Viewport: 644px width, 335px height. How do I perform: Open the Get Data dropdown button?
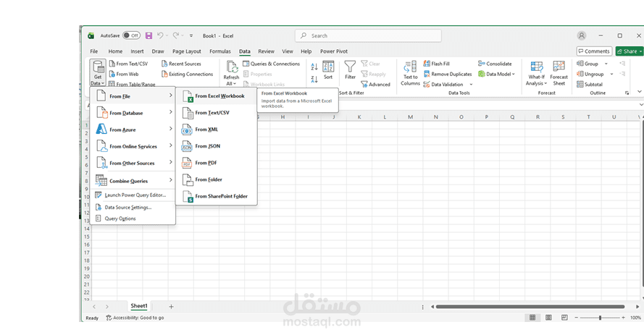tap(98, 72)
